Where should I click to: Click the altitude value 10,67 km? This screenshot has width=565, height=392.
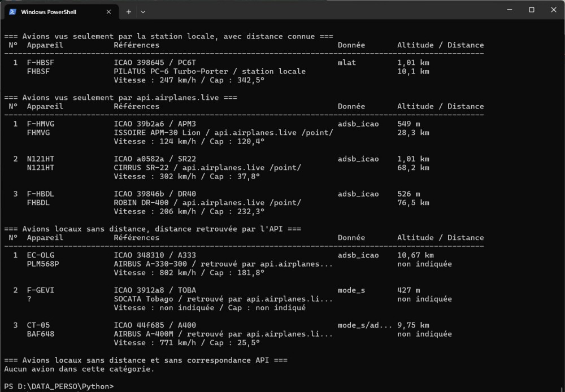415,255
